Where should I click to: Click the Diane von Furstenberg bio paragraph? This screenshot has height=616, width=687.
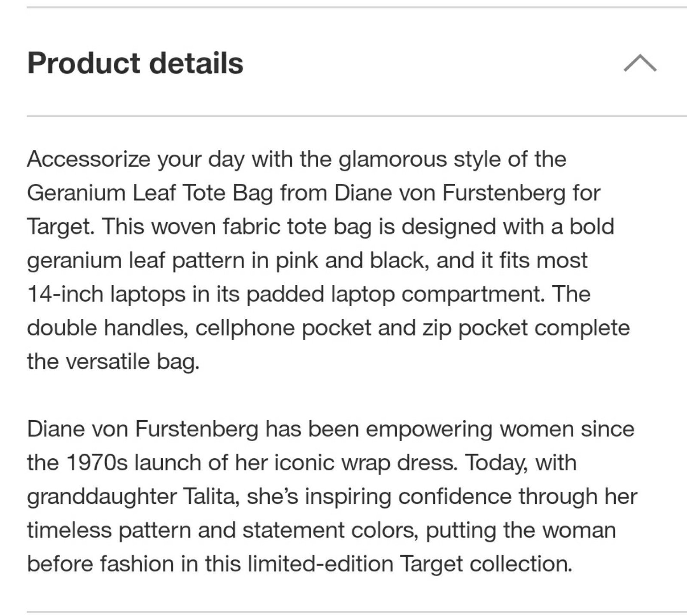pos(332,496)
